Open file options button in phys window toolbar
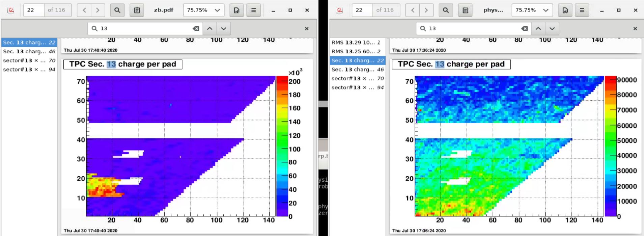Viewport: 644px width, 236px height. (565, 10)
